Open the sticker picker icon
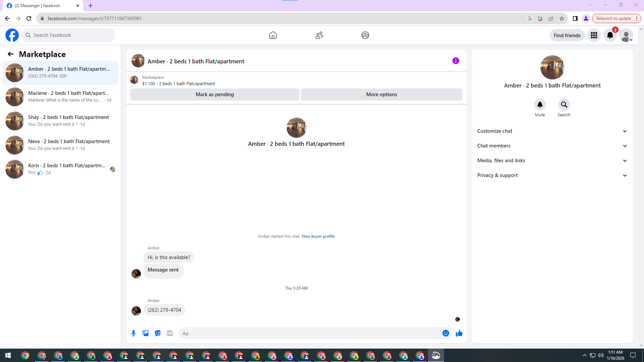Viewport: 644px width, 362px height. [158, 333]
